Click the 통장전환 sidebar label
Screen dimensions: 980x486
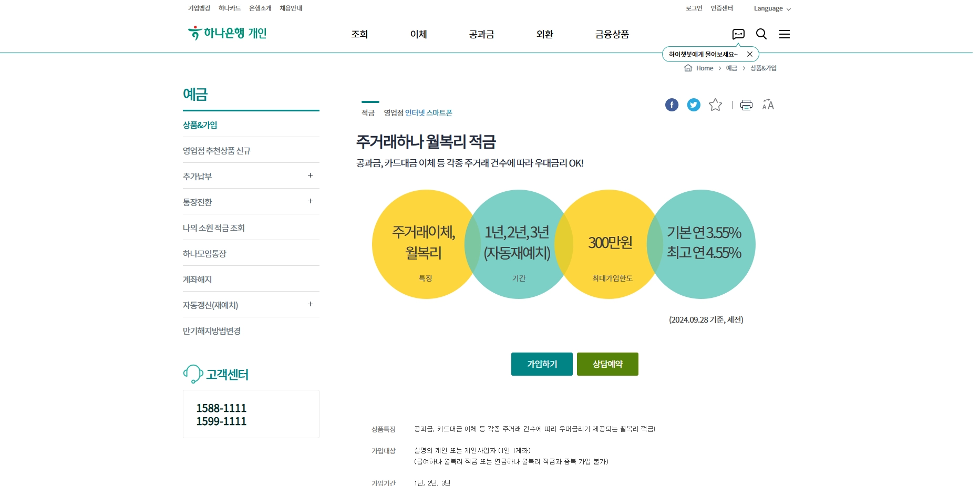pyautogui.click(x=198, y=202)
